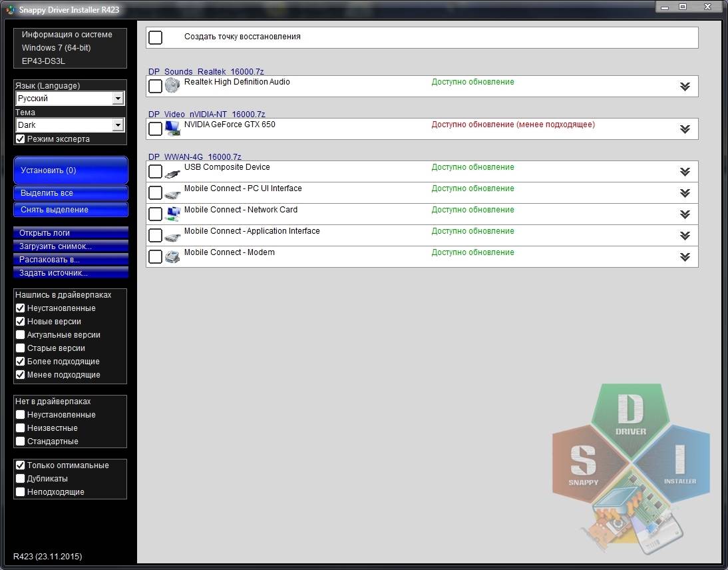
Task: Click the USB Composite Device cable icon
Action: (x=172, y=174)
